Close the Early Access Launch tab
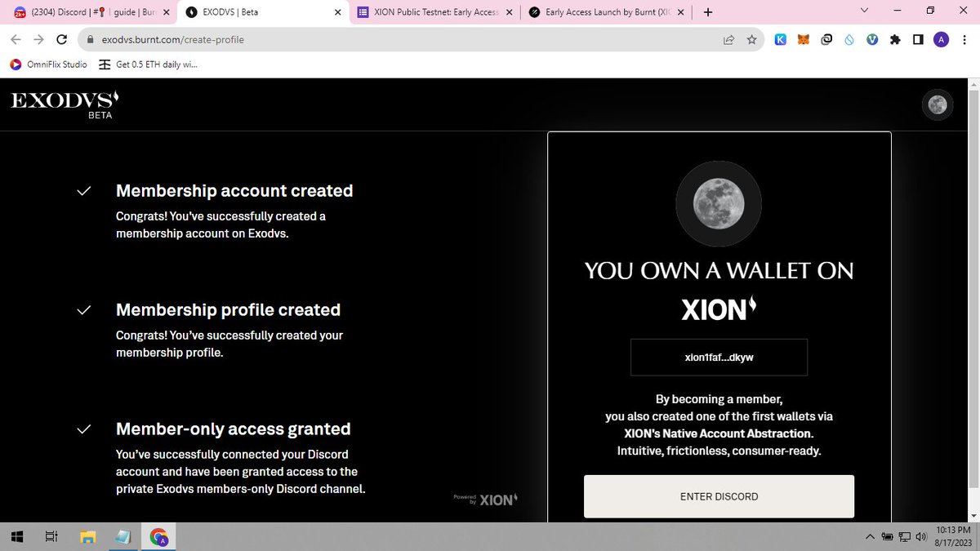This screenshot has width=980, height=551. 679,12
